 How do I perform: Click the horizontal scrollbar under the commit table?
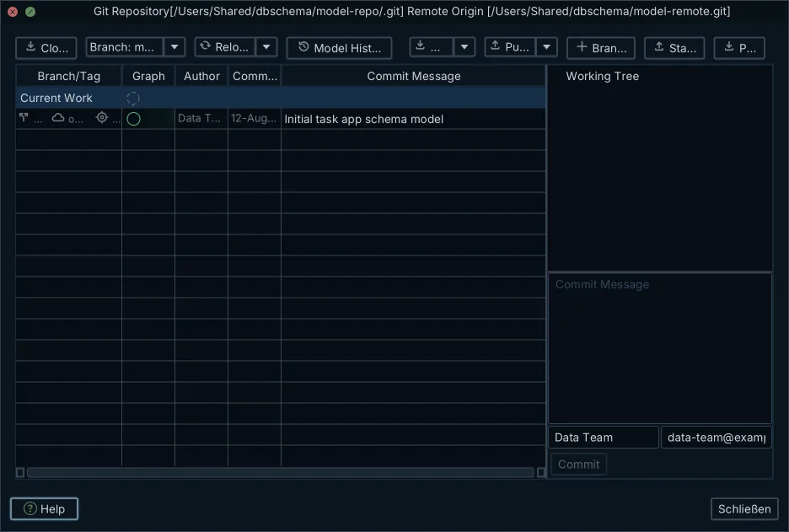(x=280, y=473)
